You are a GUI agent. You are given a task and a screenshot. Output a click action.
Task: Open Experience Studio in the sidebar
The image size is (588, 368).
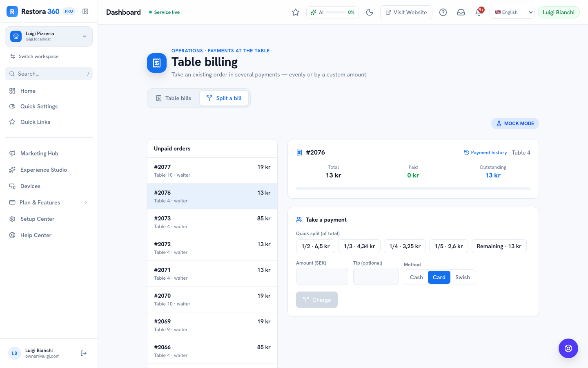click(x=49, y=170)
